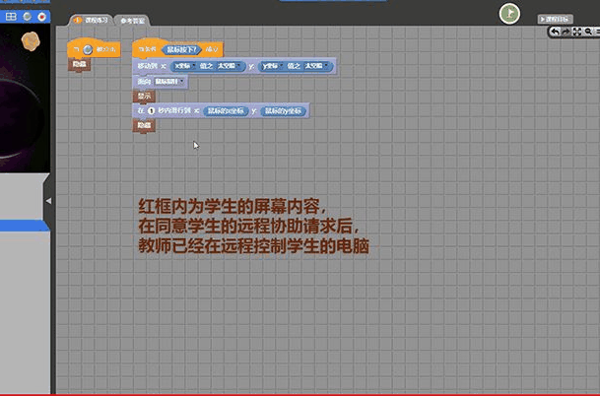This screenshot has height=396, width=600.
Task: Open the 鼠标指针 dropdown in the 面向 block
Action: pyautogui.click(x=170, y=81)
